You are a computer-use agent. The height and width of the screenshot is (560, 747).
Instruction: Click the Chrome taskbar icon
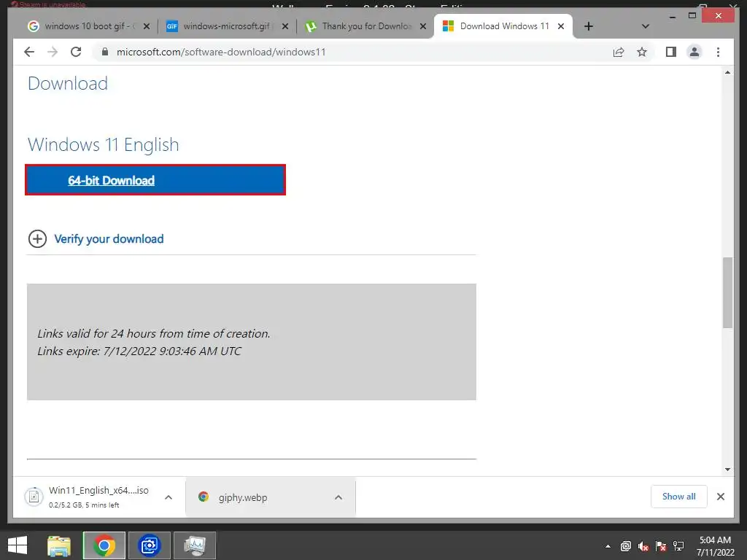click(x=104, y=545)
